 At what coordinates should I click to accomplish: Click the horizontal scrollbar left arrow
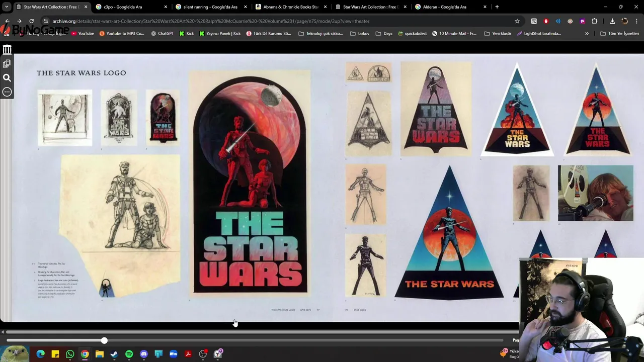3,332
